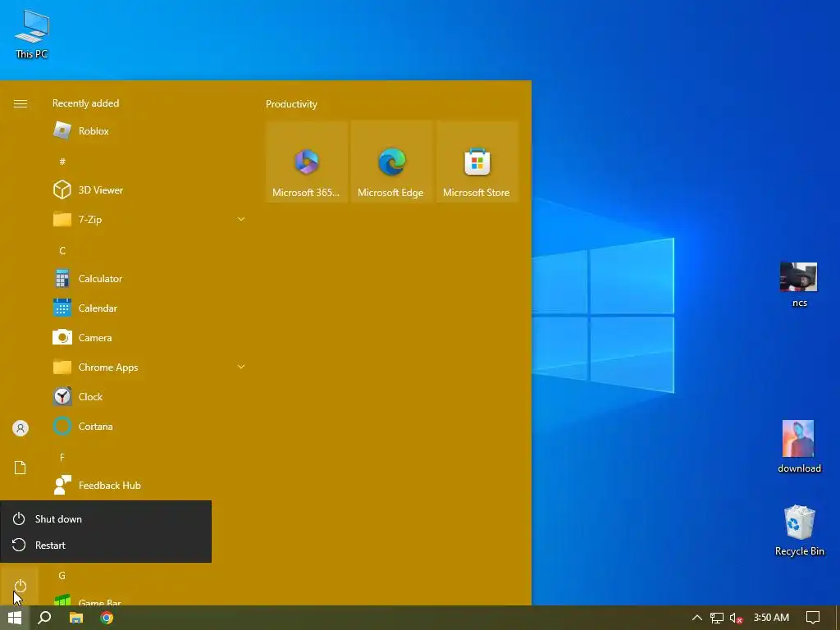Screen dimensions: 840x630
Task: Open Google Chrome from taskbar
Action: point(107,618)
